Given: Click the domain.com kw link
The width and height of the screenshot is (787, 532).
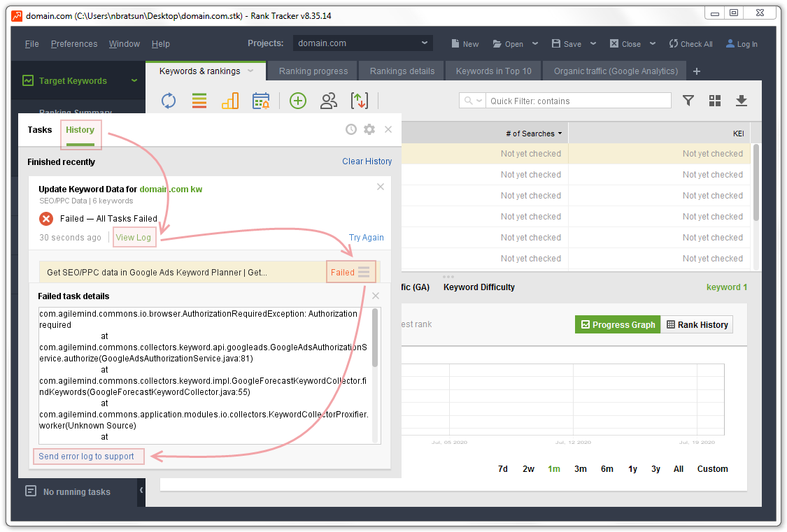Looking at the screenshot, I should click(x=171, y=189).
